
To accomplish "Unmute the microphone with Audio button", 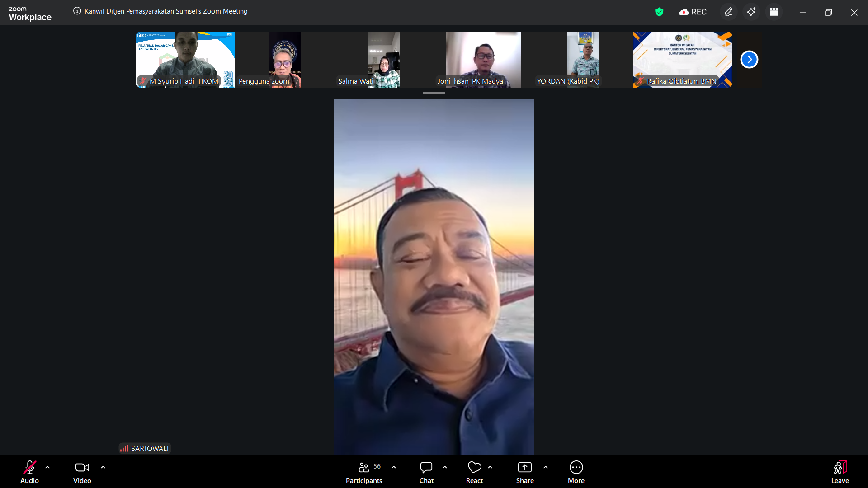I will (29, 472).
